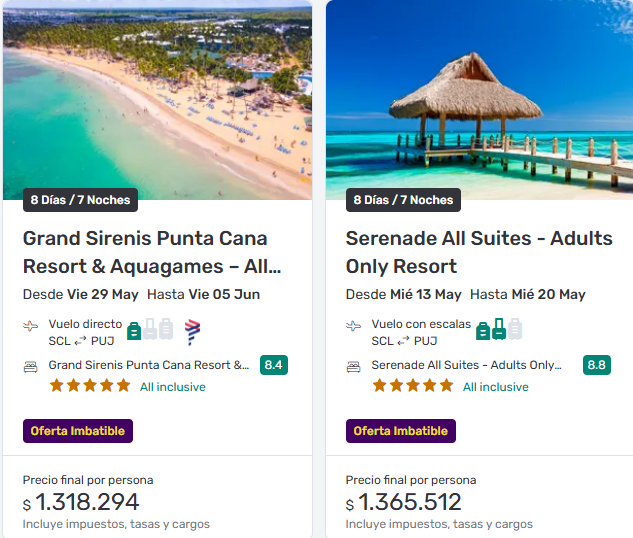Click the five-star rating of Grand Sirenis
The width and height of the screenshot is (633, 538).
[x=90, y=385]
